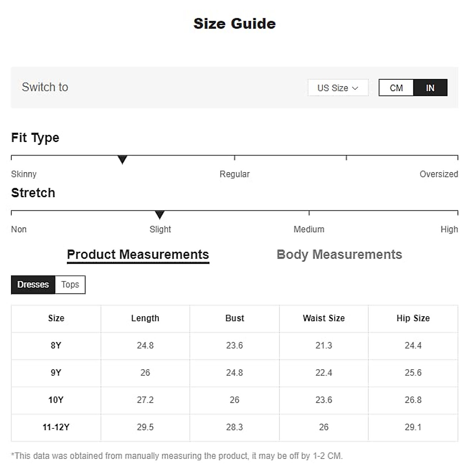Switch to the Body Measurements tab
This screenshot has width=476, height=476.
pos(339,254)
